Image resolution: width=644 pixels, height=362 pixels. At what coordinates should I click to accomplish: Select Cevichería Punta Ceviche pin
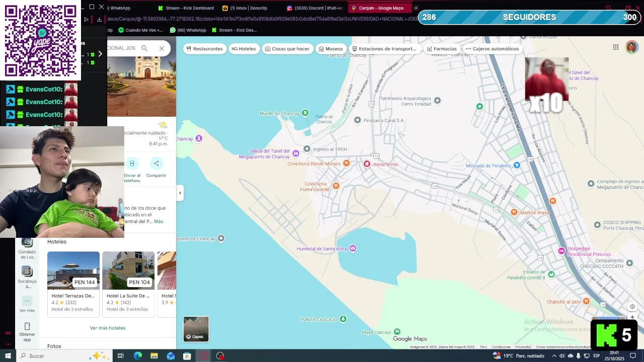pos(336,186)
